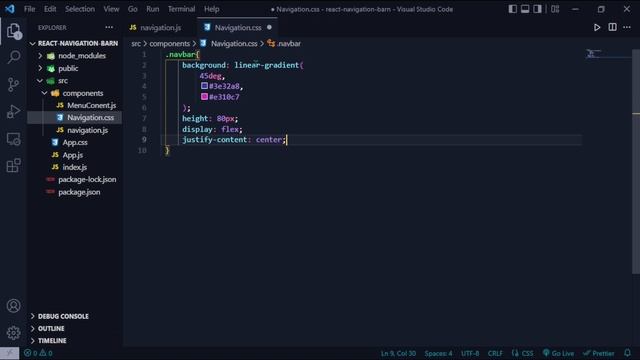640x360 pixels.
Task: Toggle the secondary side bar layout icon
Action: (537, 9)
